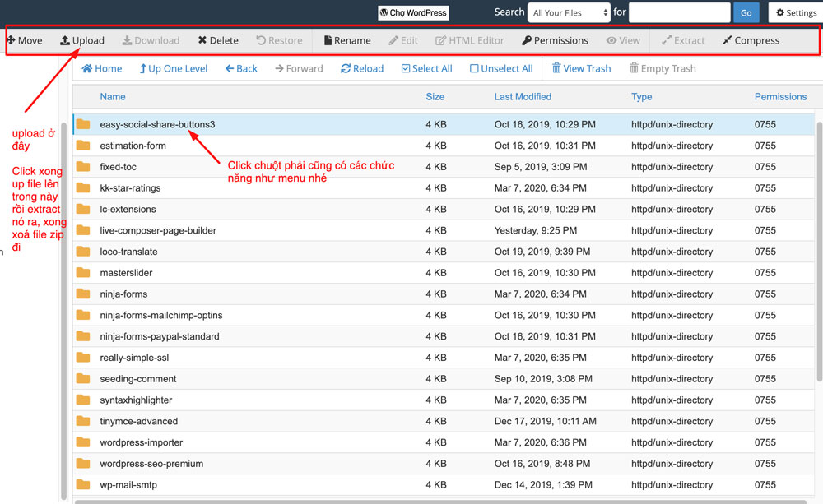This screenshot has height=504, width=823.
Task: Click the 4 KB size of masterslider
Action: [436, 273]
